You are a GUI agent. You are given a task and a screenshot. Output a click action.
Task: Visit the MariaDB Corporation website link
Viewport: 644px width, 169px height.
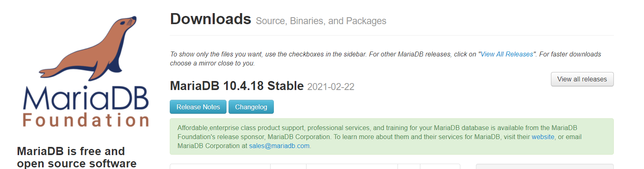(x=543, y=137)
